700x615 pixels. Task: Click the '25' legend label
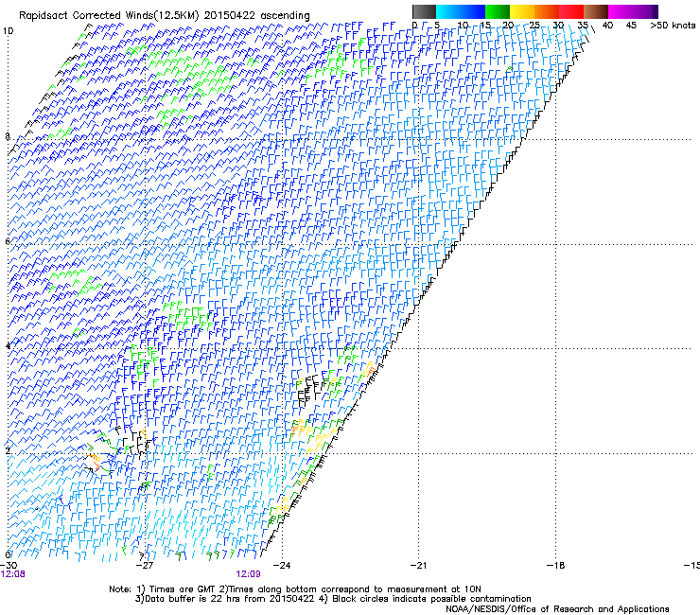pos(534,26)
